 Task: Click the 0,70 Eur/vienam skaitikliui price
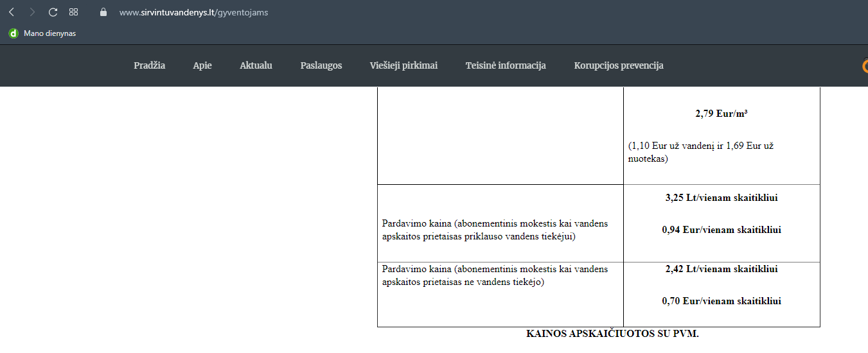coord(722,301)
